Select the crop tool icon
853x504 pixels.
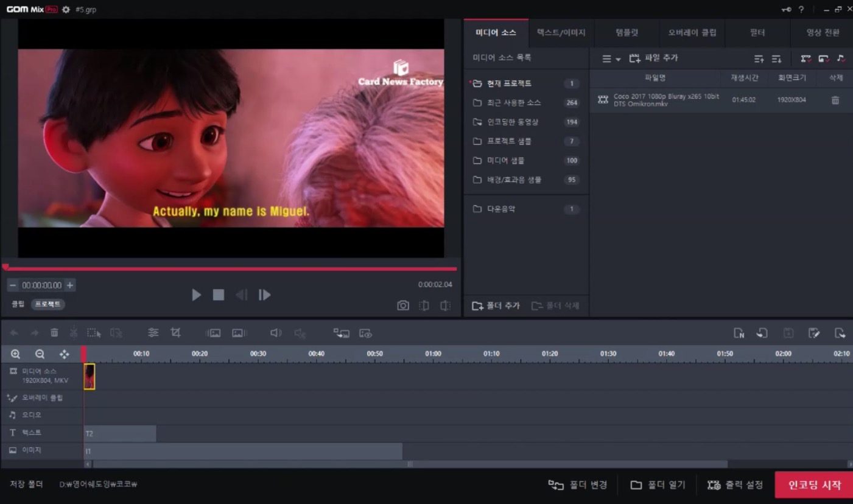pos(176,332)
